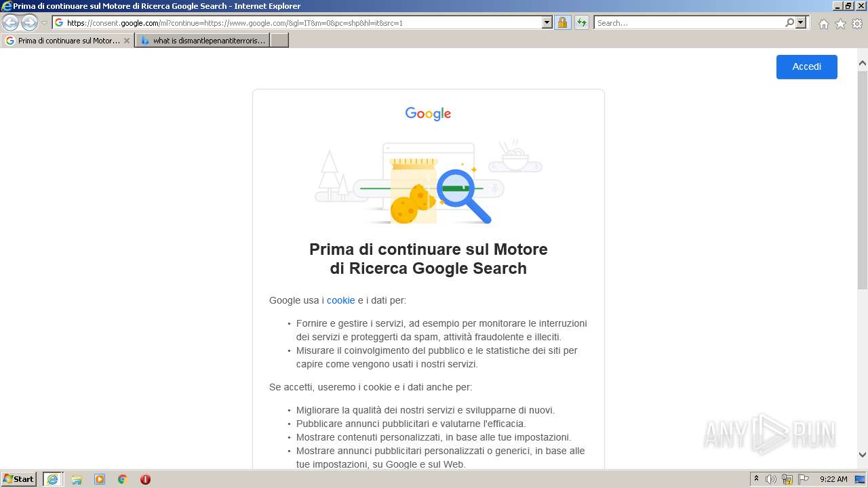Click the red Opera taskbar icon
The width and height of the screenshot is (868, 488).
[145, 479]
